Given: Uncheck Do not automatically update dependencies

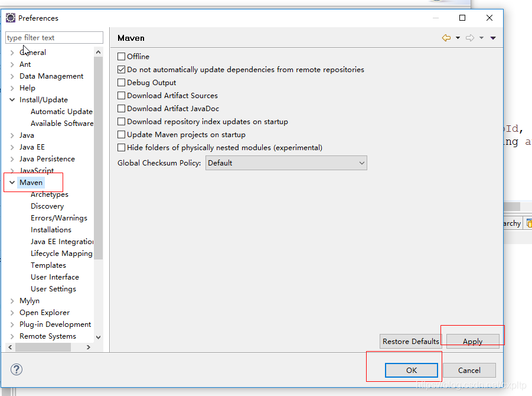Looking at the screenshot, I should click(121, 69).
